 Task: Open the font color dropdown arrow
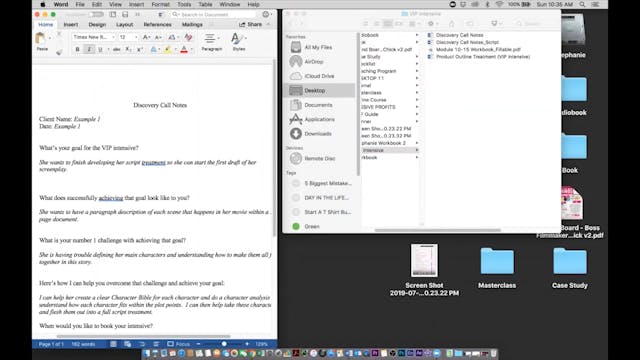191,49
